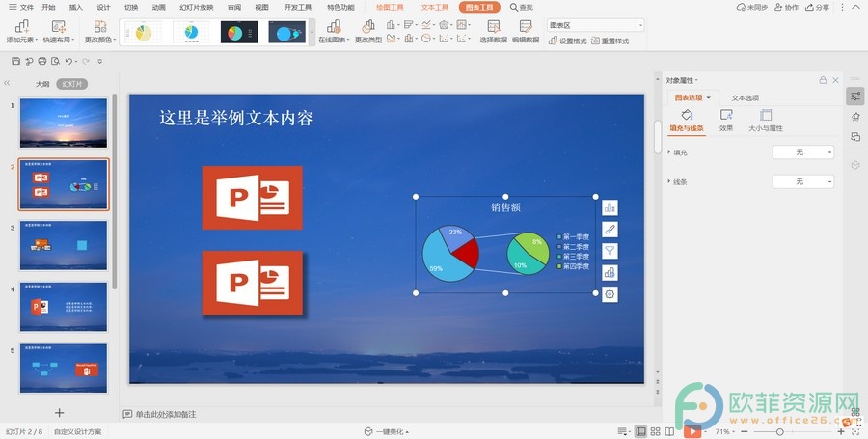This screenshot has height=439, width=868.
Task: Toggle the lock icon in Object Properties panel
Action: pyautogui.click(x=823, y=80)
